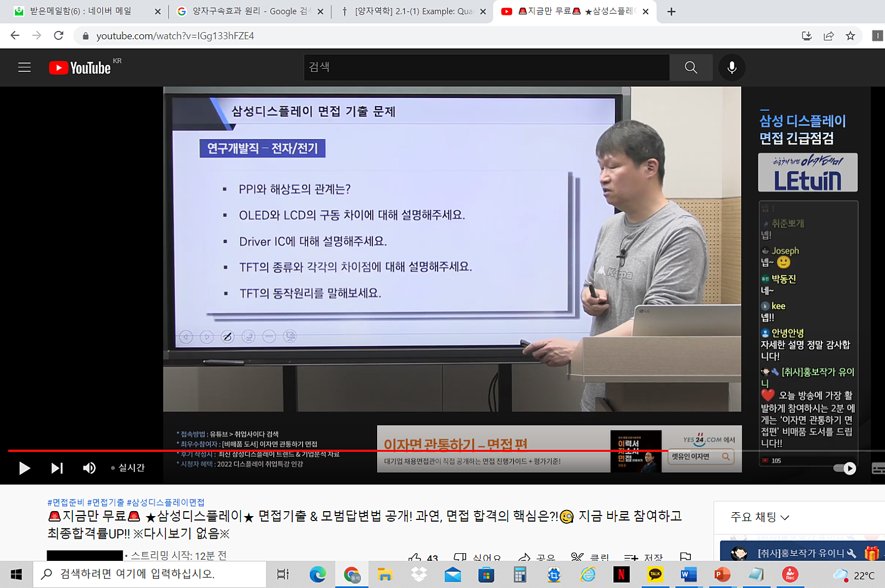Viewport: 885px width, 588px height.
Task: Click the share page icon in address bar
Action: (828, 36)
